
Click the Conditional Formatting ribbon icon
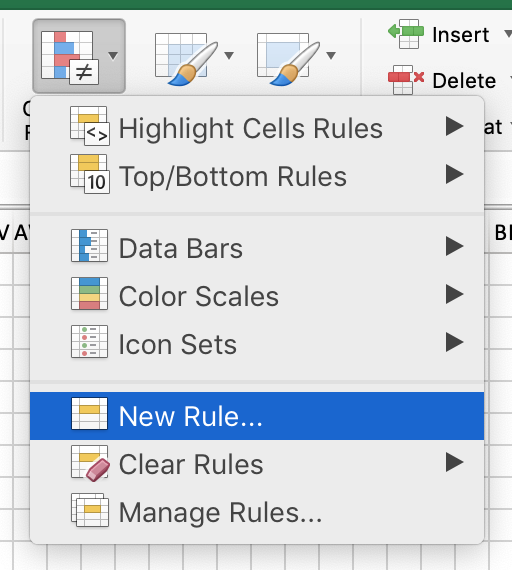coord(70,57)
